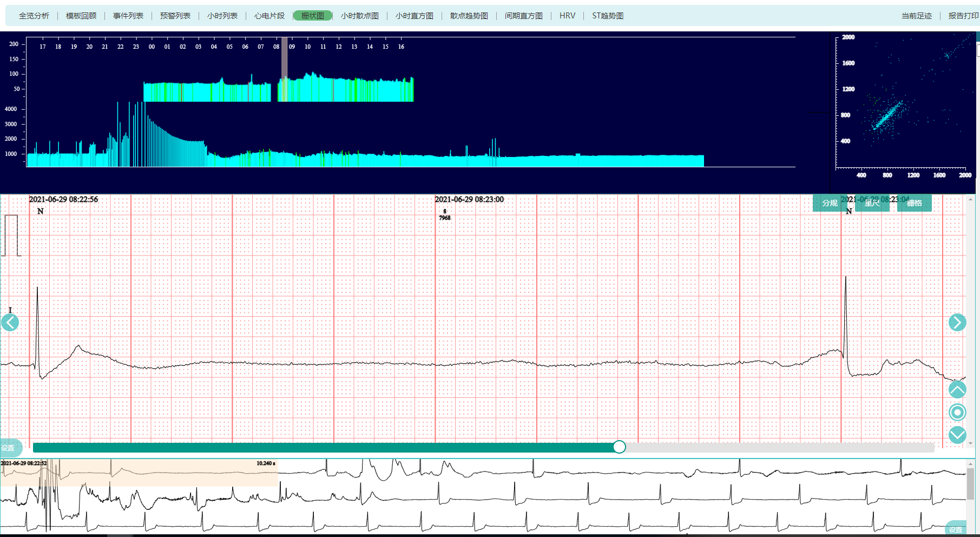Open the HRV tab
The image size is (980, 537).
(567, 16)
